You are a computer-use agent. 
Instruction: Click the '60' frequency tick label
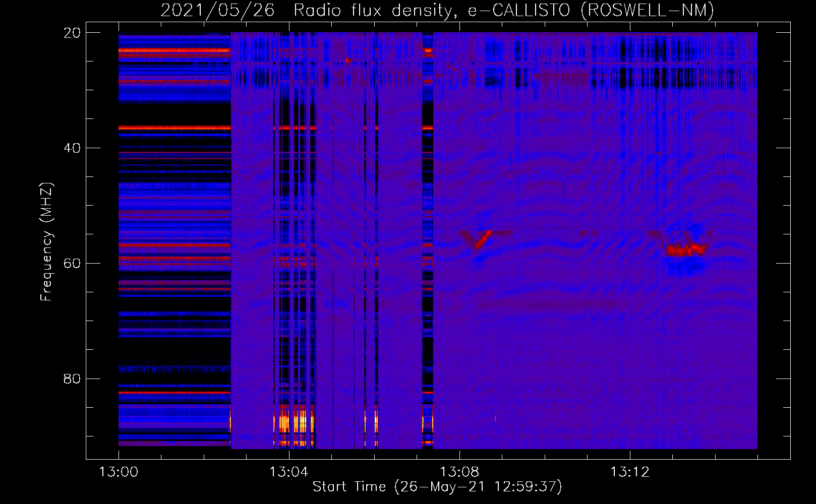pyautogui.click(x=72, y=264)
